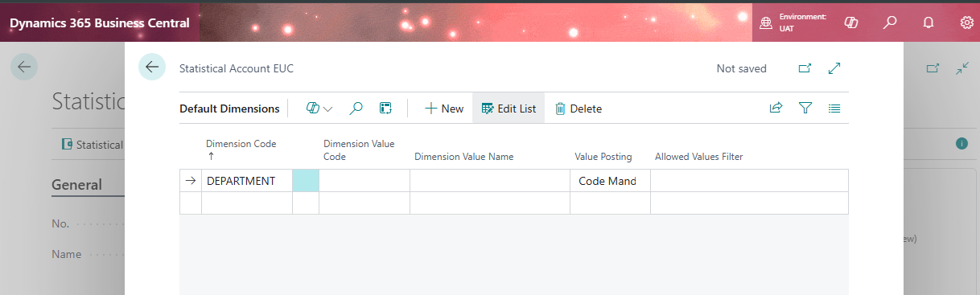Click the Not saved status text
Screen dimensions: 980x295
(x=741, y=68)
